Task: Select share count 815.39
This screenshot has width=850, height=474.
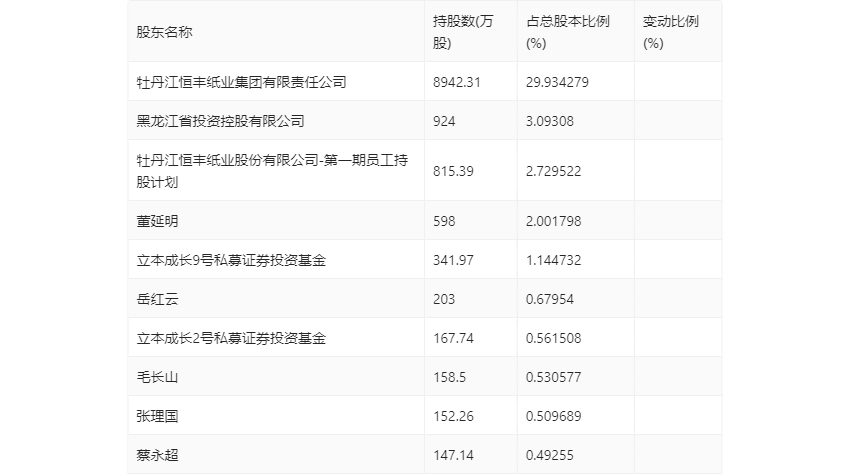Action: tap(453, 171)
